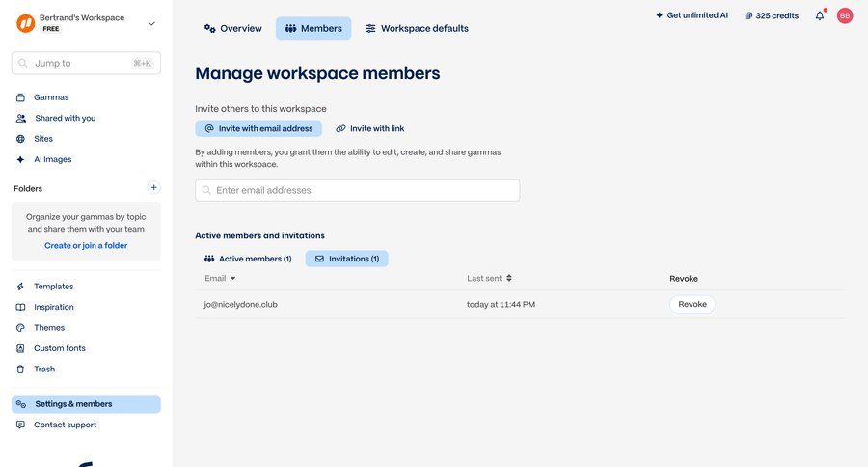Select Settings & members in sidebar
This screenshot has height=467, width=868.
pyautogui.click(x=86, y=404)
